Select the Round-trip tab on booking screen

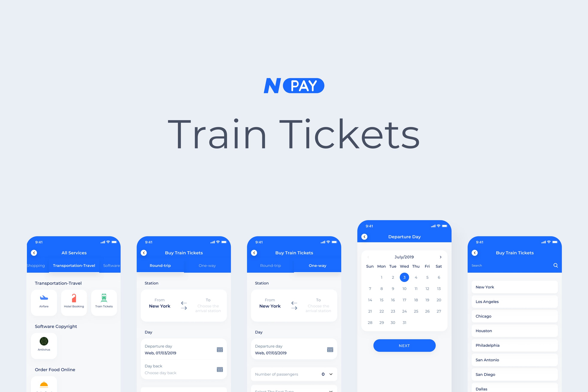pyautogui.click(x=160, y=265)
